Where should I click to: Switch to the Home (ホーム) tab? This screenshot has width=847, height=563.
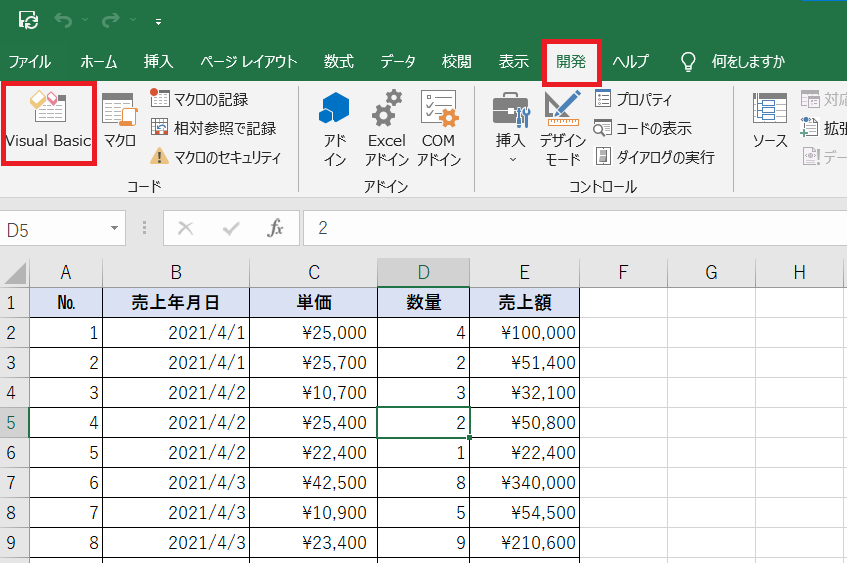[98, 62]
